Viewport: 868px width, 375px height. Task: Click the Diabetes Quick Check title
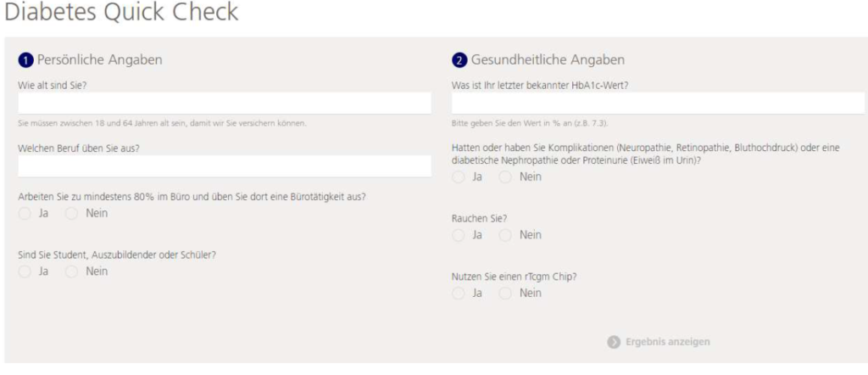pos(121,12)
